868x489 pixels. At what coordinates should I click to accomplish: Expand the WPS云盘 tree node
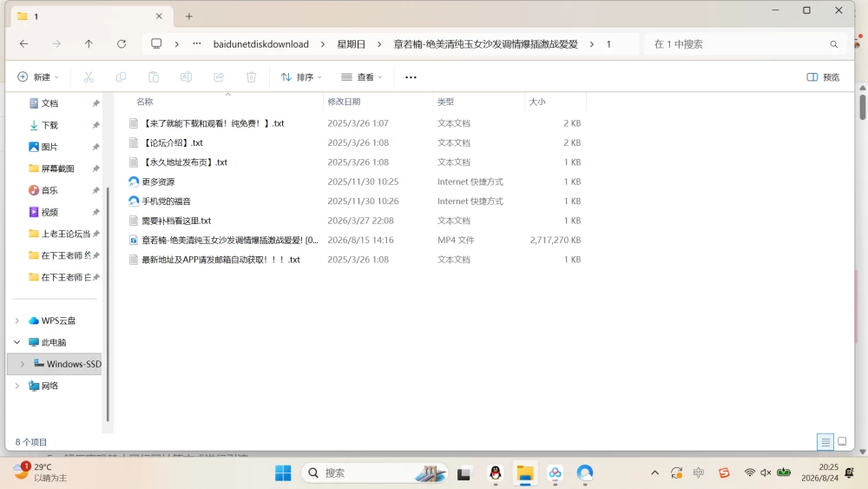click(17, 320)
